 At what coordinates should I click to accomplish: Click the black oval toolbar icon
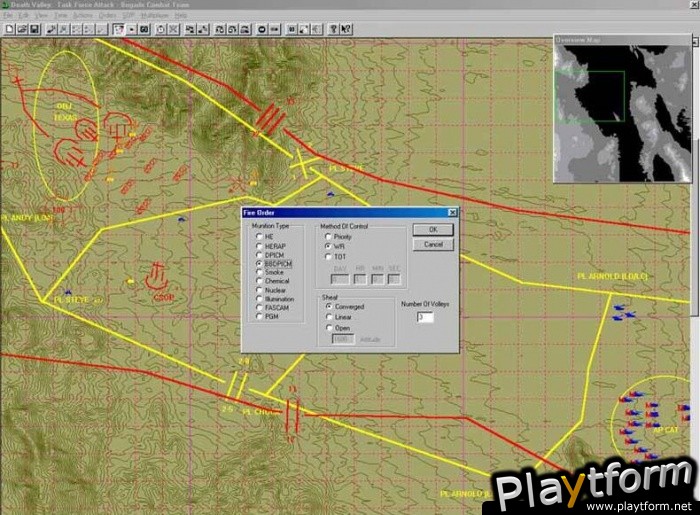click(262, 29)
